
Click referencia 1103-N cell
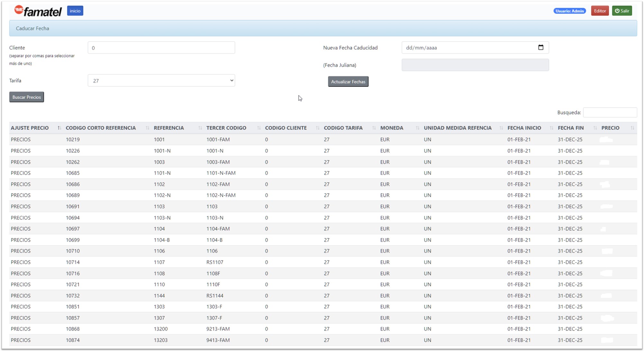pyautogui.click(x=162, y=218)
